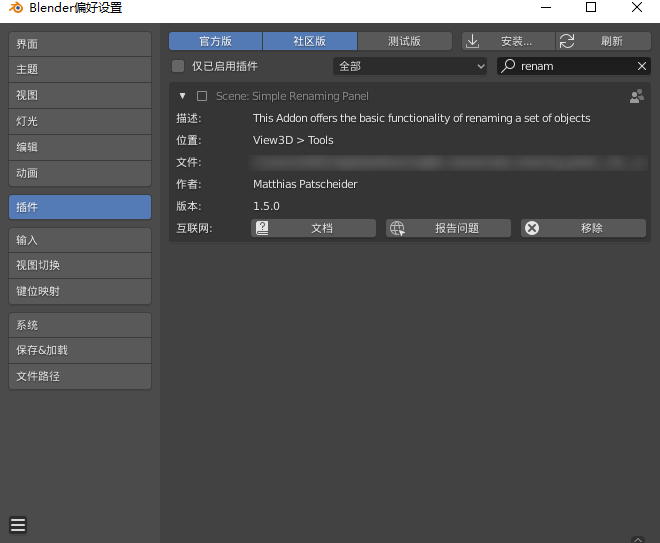The image size is (660, 543).
Task: Click the 报告问题 button
Action: tap(448, 228)
